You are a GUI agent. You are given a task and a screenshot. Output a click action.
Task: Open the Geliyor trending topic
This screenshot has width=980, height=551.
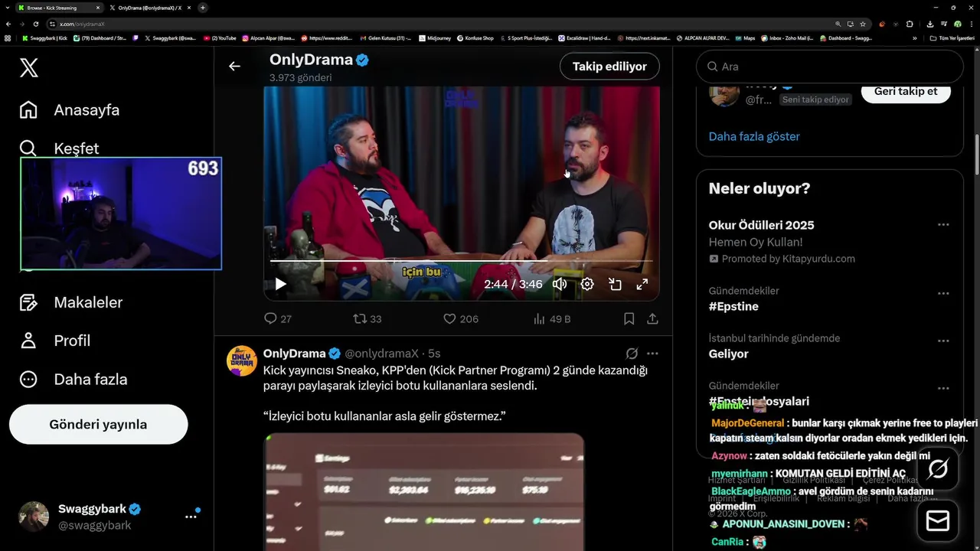[729, 354]
